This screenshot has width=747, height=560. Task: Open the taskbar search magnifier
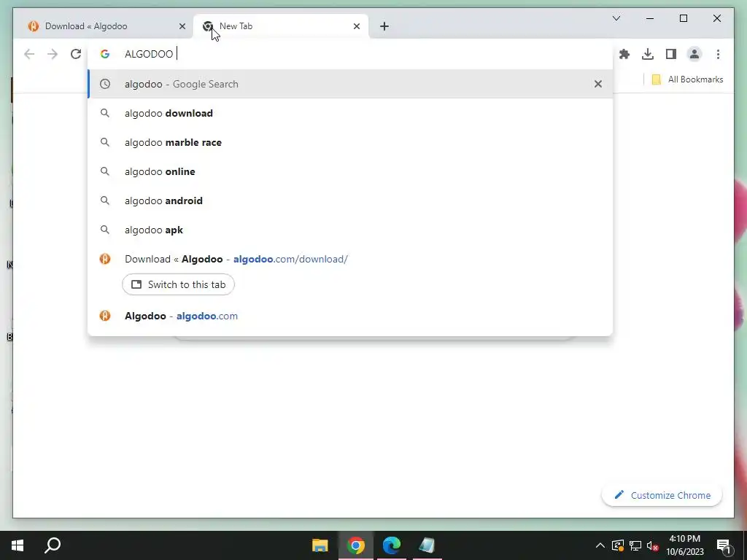[53, 545]
